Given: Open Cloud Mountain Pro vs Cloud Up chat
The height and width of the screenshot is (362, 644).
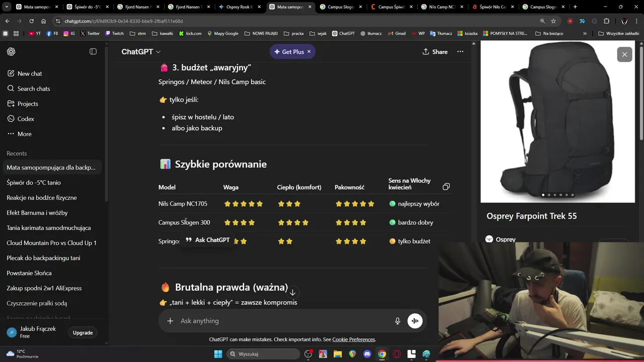Looking at the screenshot, I should pos(53,243).
